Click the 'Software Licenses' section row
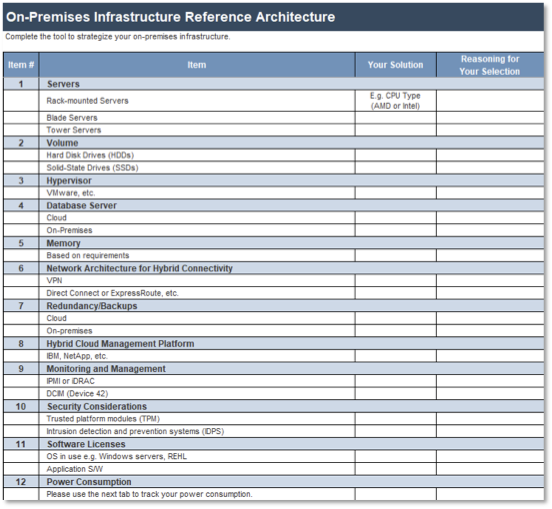Image resolution: width=552 pixels, height=509 pixels. [274, 444]
